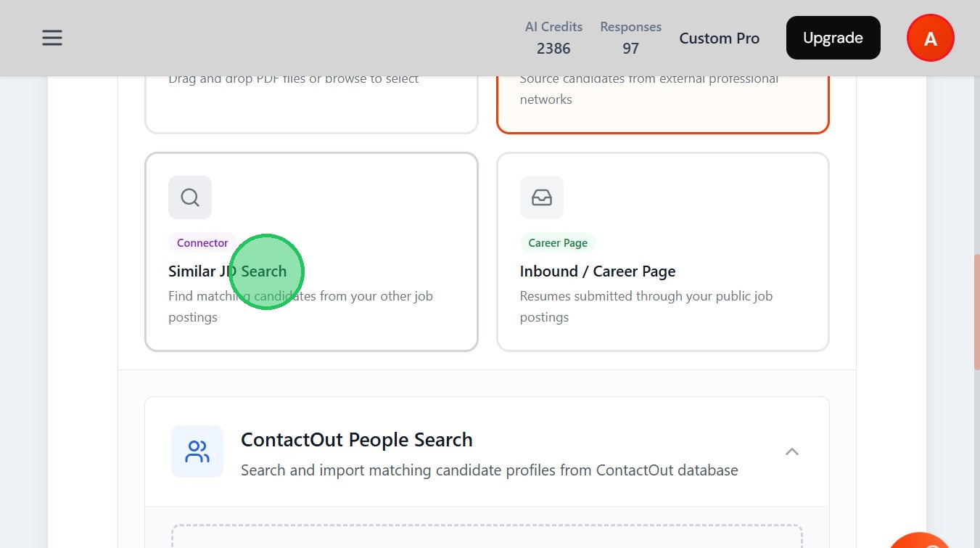Image resolution: width=980 pixels, height=548 pixels.
Task: Choose the Inbound / Career Page title
Action: tap(597, 271)
